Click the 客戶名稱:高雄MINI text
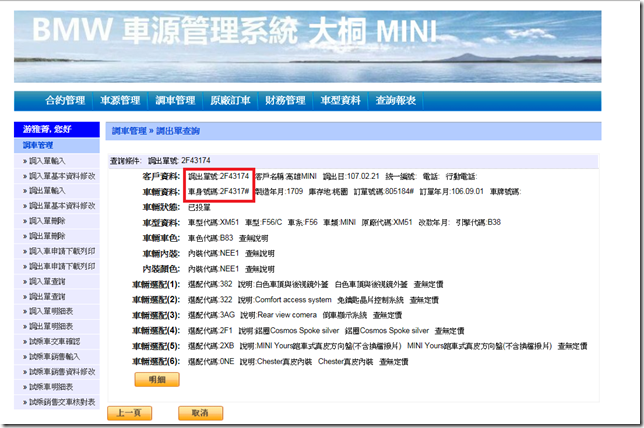This screenshot has width=644, height=428. pos(286,176)
